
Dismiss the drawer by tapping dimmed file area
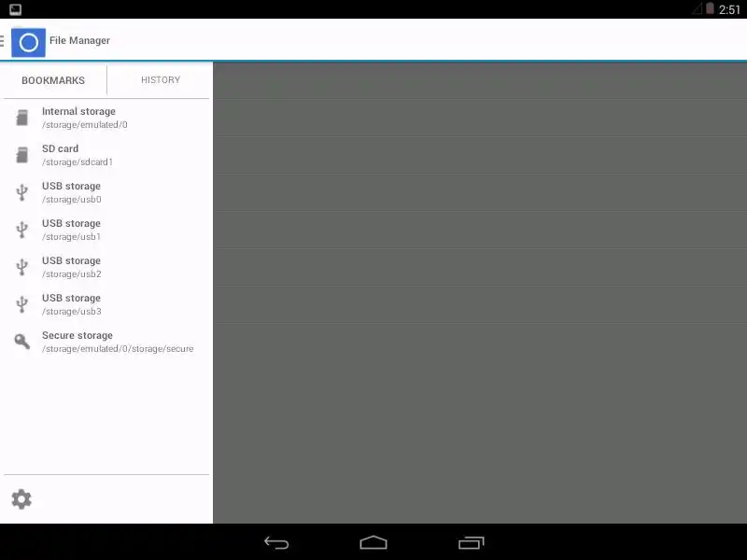pos(480,292)
